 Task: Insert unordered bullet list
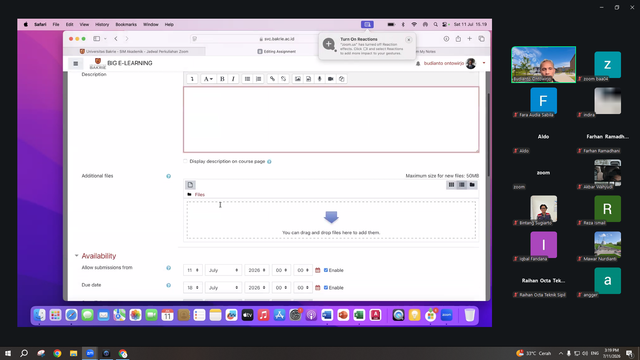247,79
